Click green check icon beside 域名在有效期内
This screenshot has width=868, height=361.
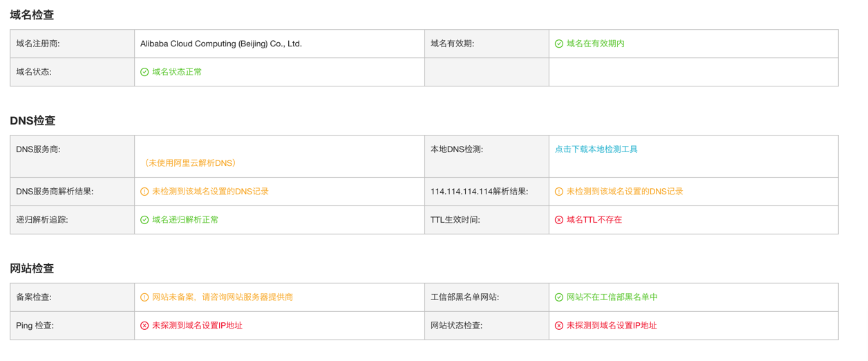point(558,44)
